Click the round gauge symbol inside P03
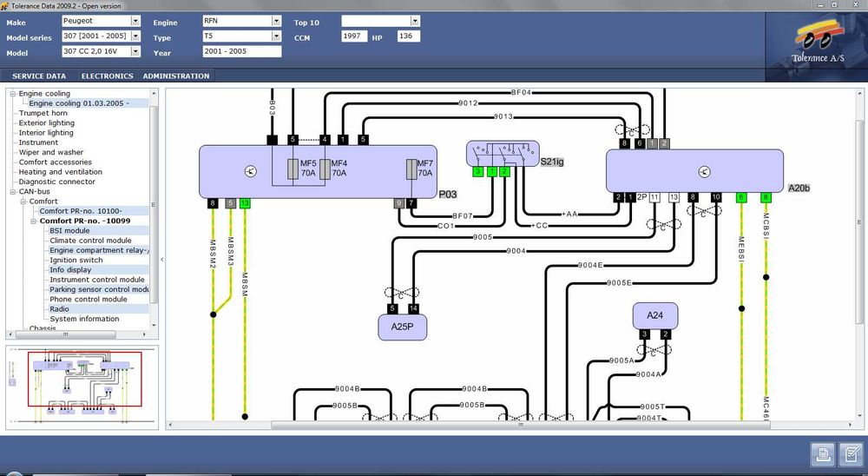Screen dimensions: 868x476 point(251,172)
